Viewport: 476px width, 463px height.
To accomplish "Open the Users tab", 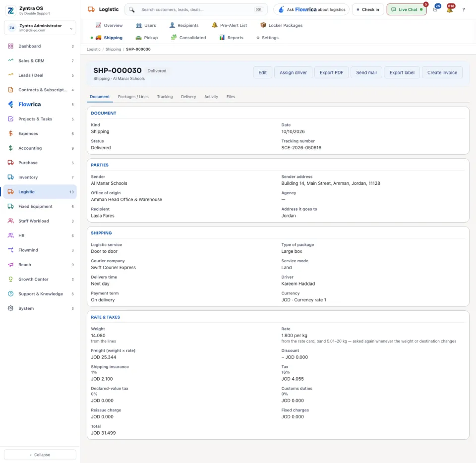I will (x=146, y=25).
